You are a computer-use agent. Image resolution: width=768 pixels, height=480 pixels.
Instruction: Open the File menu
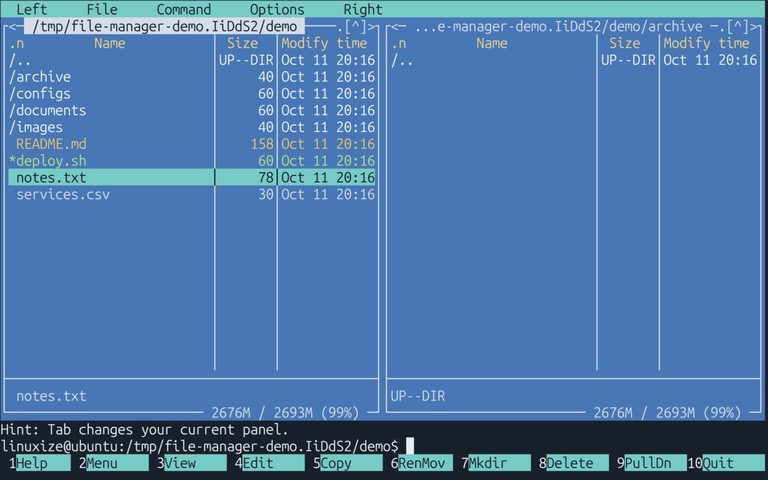102,9
